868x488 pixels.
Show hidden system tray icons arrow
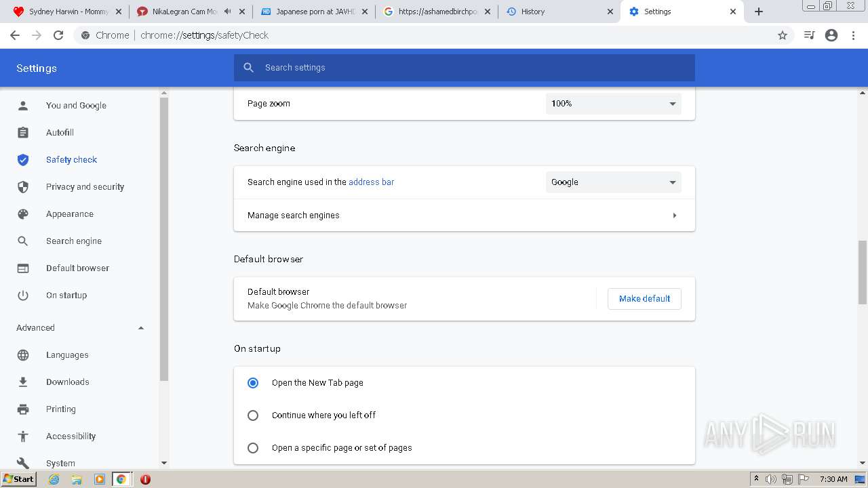pyautogui.click(x=756, y=479)
